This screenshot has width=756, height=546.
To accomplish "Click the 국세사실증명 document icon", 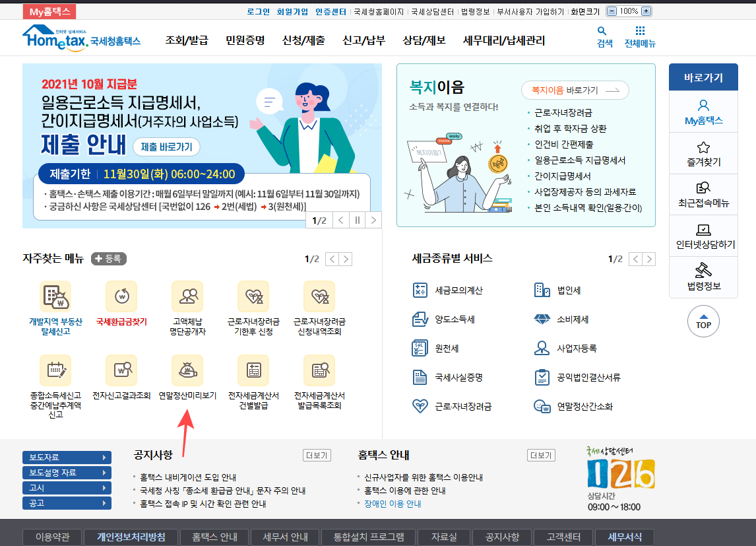I will [x=420, y=377].
